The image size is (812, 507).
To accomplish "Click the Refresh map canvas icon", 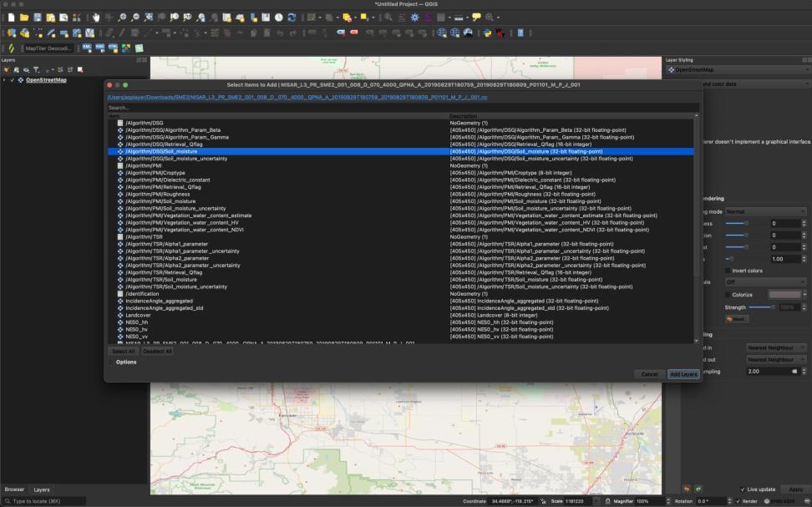I will pyautogui.click(x=292, y=18).
